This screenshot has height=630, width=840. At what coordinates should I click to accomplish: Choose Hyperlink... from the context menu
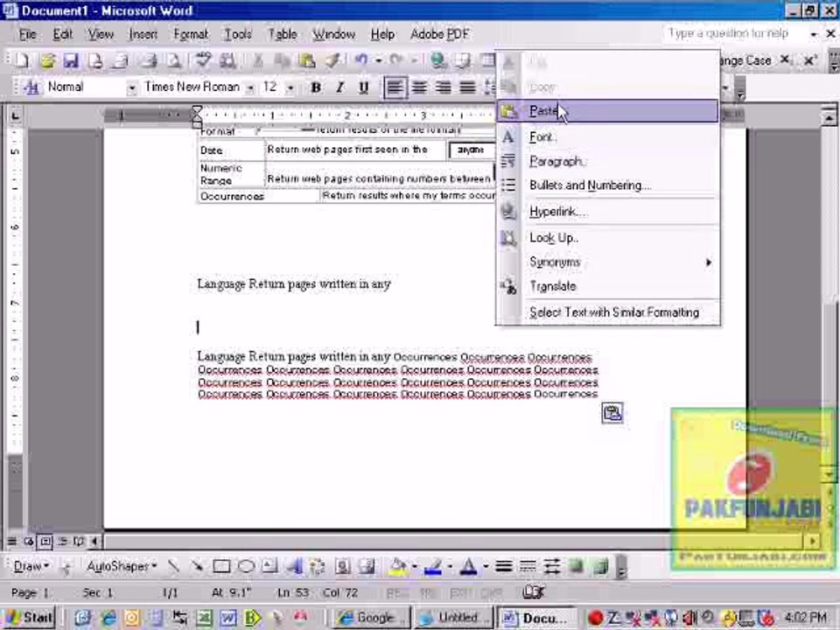[607, 212]
